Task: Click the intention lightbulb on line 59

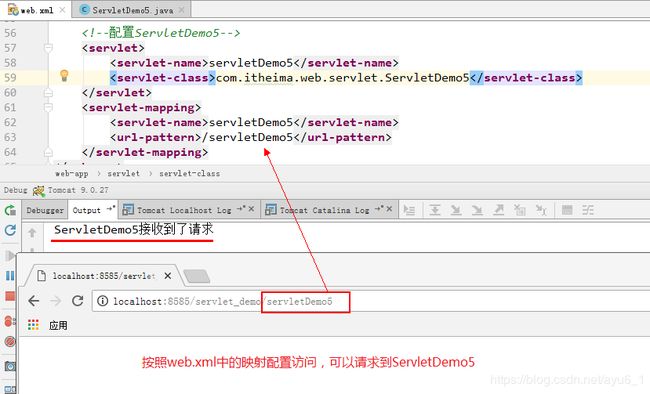Action: tap(64, 75)
